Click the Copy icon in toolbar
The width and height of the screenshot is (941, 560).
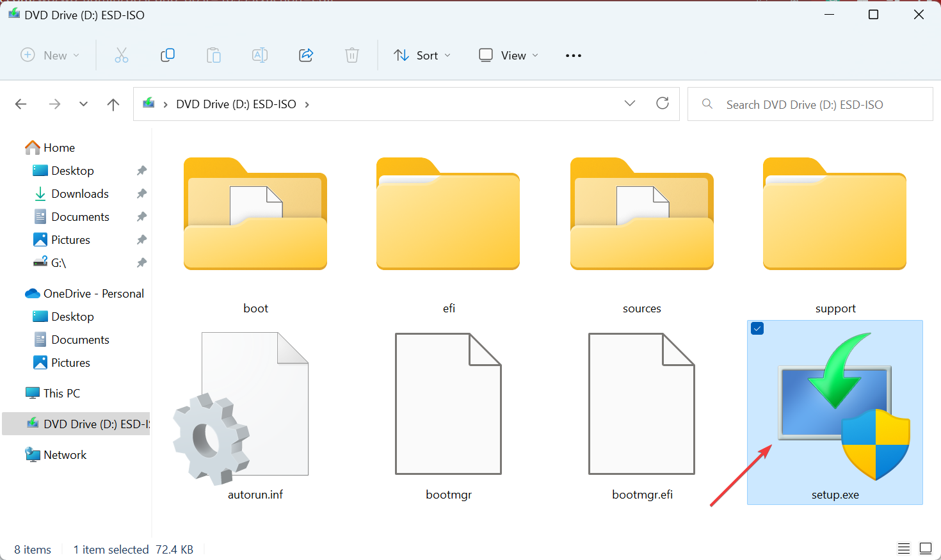click(168, 56)
